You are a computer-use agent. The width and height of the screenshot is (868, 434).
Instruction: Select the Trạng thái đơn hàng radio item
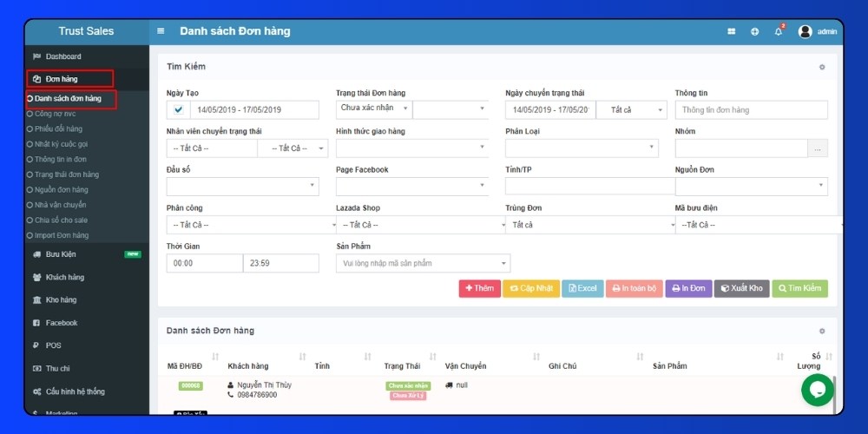click(62, 174)
